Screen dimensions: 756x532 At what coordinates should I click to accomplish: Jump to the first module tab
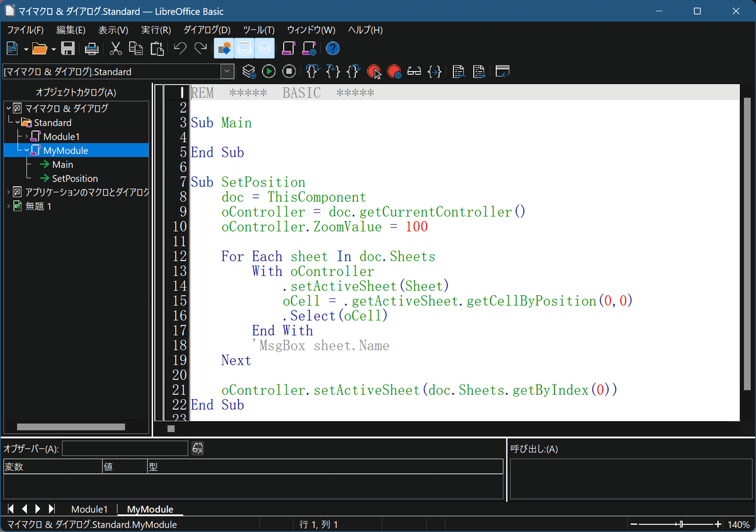(11, 509)
